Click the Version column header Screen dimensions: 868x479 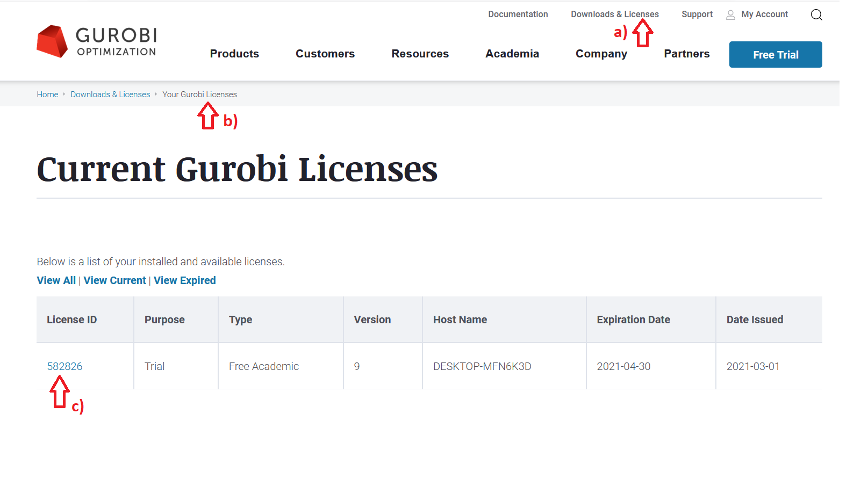pos(383,320)
